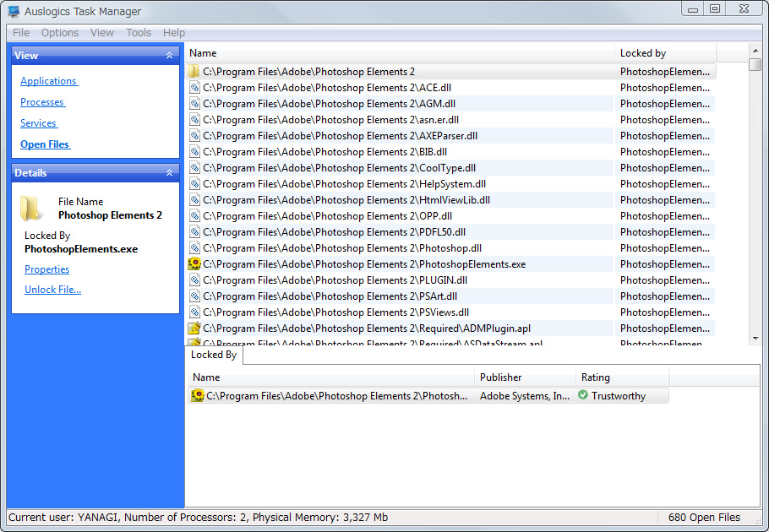Click the Unlock File... link
769x532 pixels.
(53, 290)
